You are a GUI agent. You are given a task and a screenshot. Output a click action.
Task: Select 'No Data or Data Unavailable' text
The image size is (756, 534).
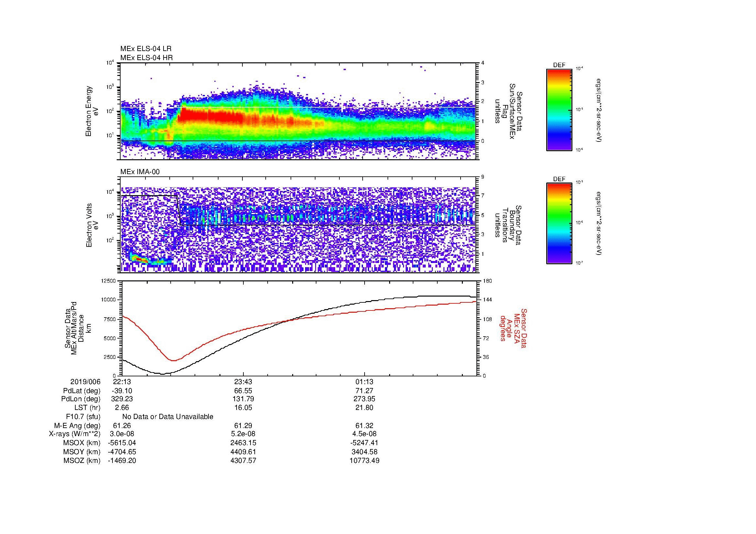point(168,417)
